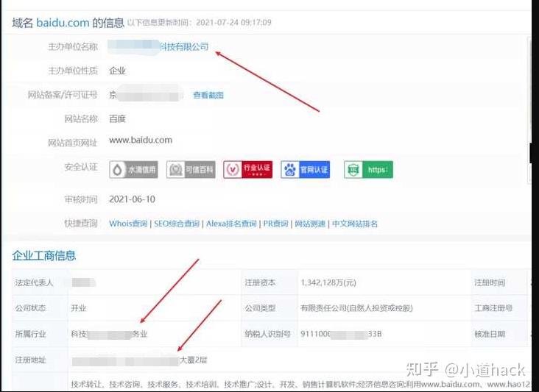Image resolution: width=539 pixels, height=392 pixels.
Task: Open 网站测速 link
Action: 310,224
